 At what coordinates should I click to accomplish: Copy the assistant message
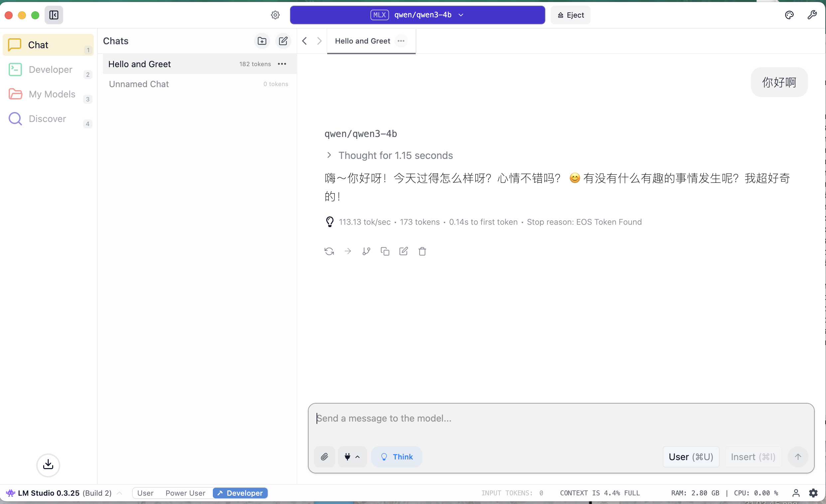coord(385,251)
